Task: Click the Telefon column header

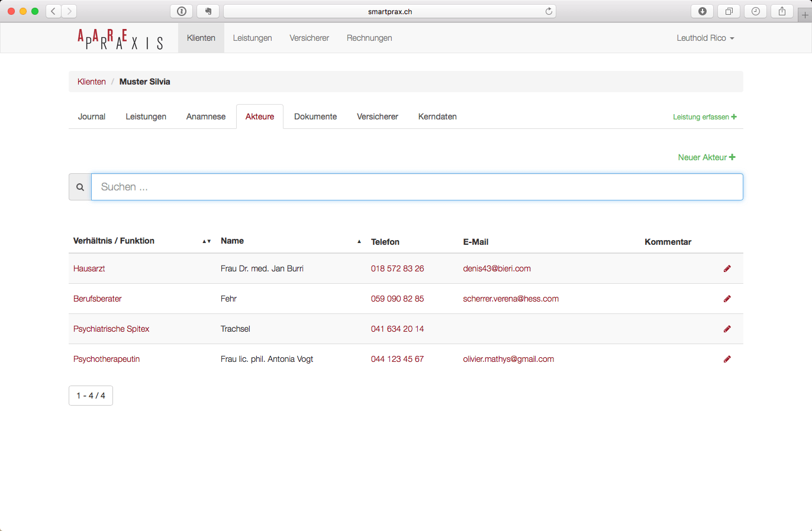Action: pos(385,242)
